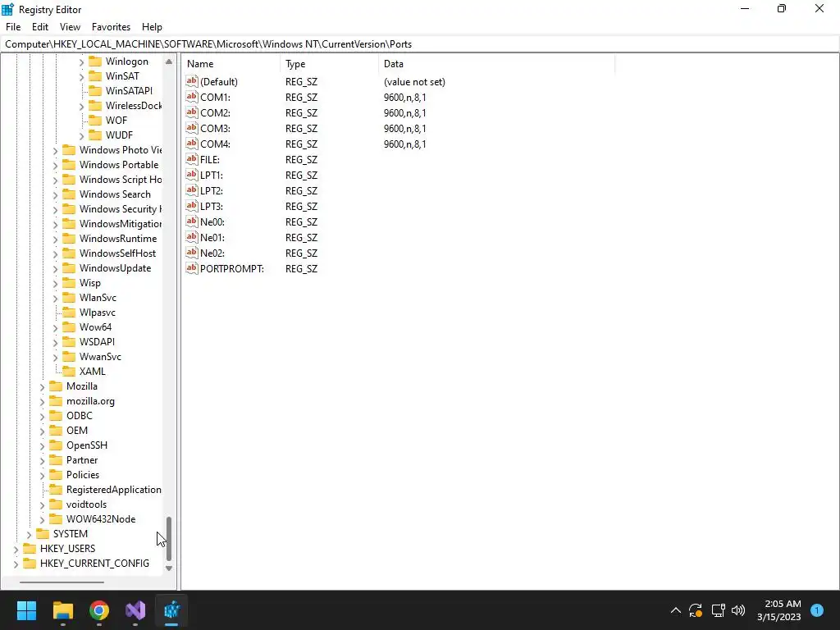Expand the WindowsUpdate key
This screenshot has width=840, height=630.
55,269
